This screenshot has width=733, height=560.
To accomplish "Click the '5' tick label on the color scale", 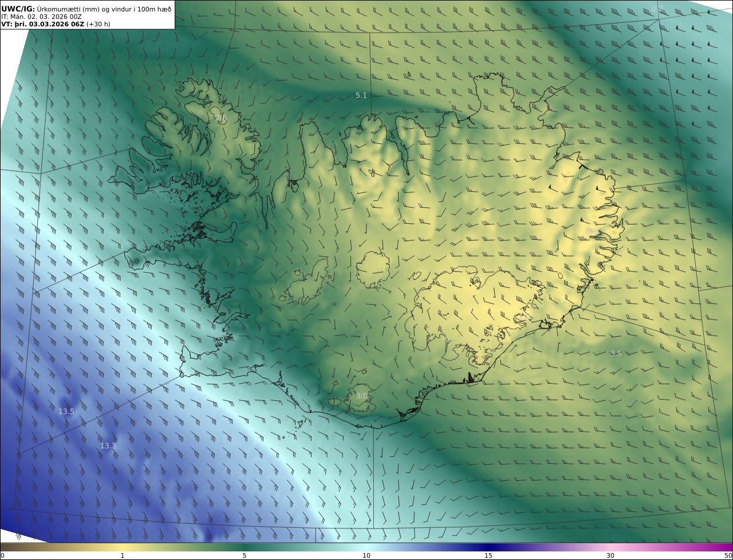I will [x=245, y=555].
